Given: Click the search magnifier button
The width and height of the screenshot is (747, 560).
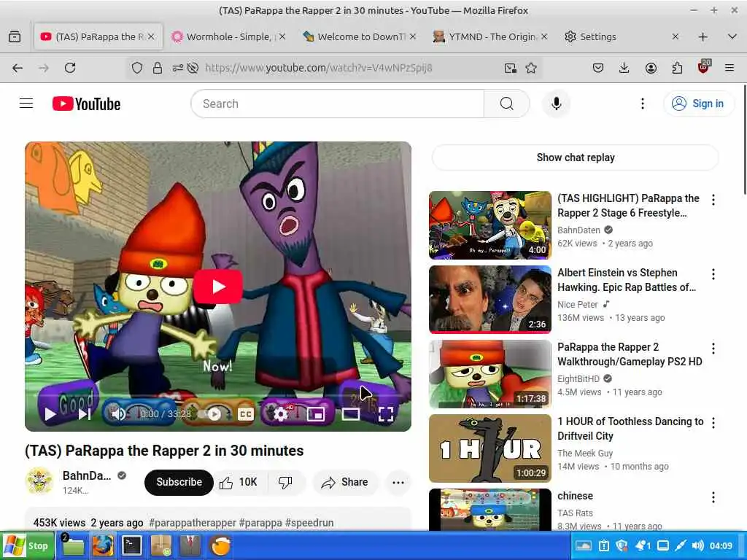Looking at the screenshot, I should (506, 104).
